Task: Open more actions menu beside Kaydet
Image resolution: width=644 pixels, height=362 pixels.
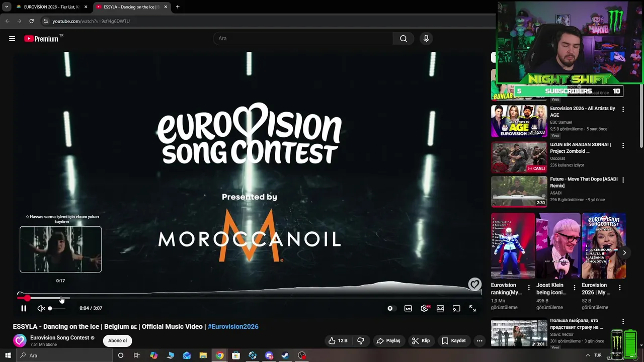Action: (479, 341)
